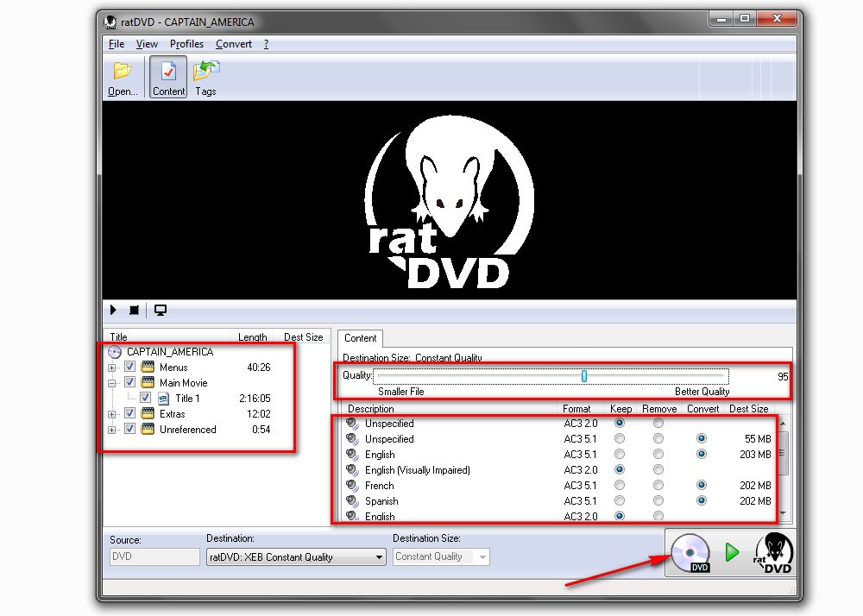Select the CAPTAIN_AMERICA disc icon

tap(115, 352)
